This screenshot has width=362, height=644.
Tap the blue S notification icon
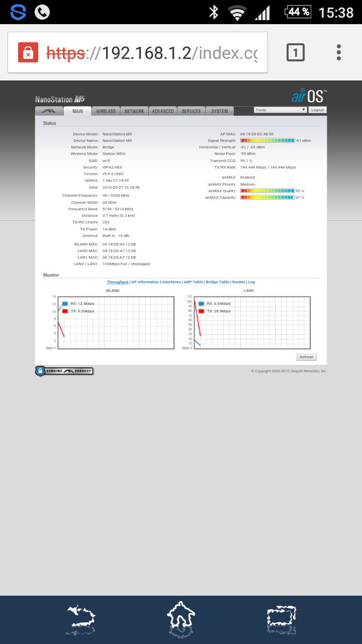[18, 12]
